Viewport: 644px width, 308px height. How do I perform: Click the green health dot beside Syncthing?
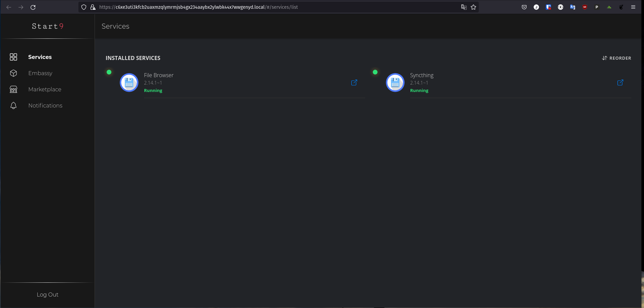click(375, 72)
